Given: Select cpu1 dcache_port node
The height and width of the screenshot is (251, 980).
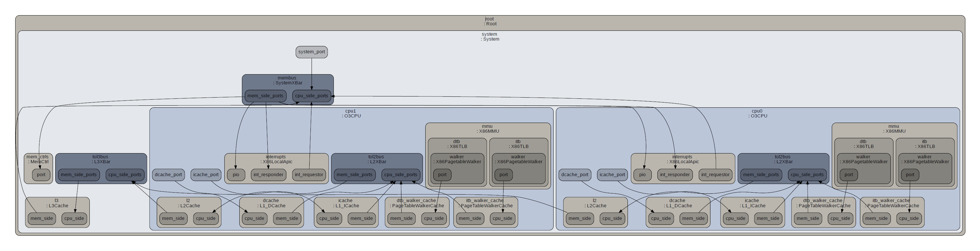Looking at the screenshot, I should pos(169,175).
